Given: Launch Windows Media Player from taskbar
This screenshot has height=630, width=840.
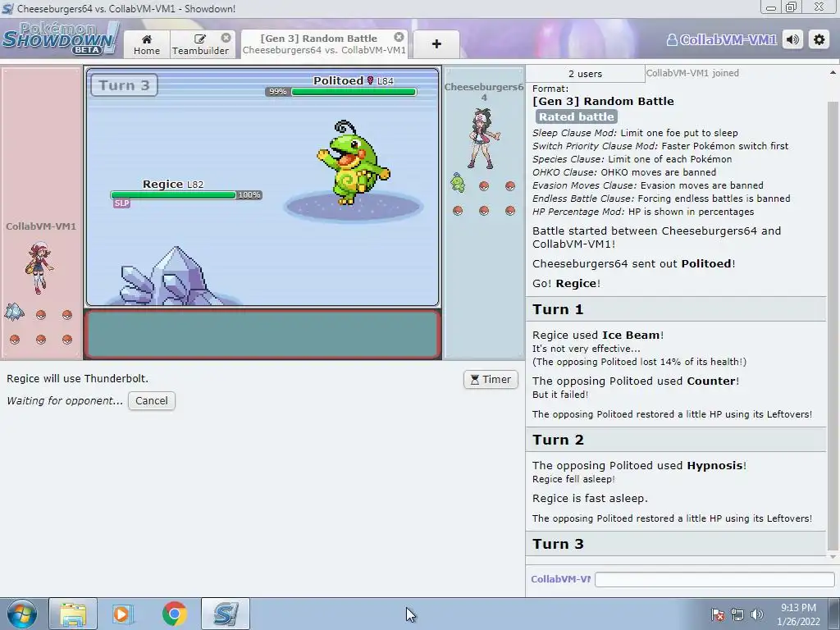Looking at the screenshot, I should (122, 614).
